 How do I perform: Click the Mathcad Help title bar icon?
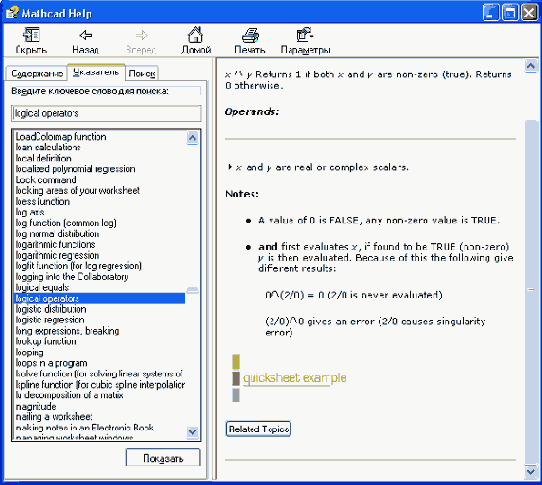(x=12, y=12)
